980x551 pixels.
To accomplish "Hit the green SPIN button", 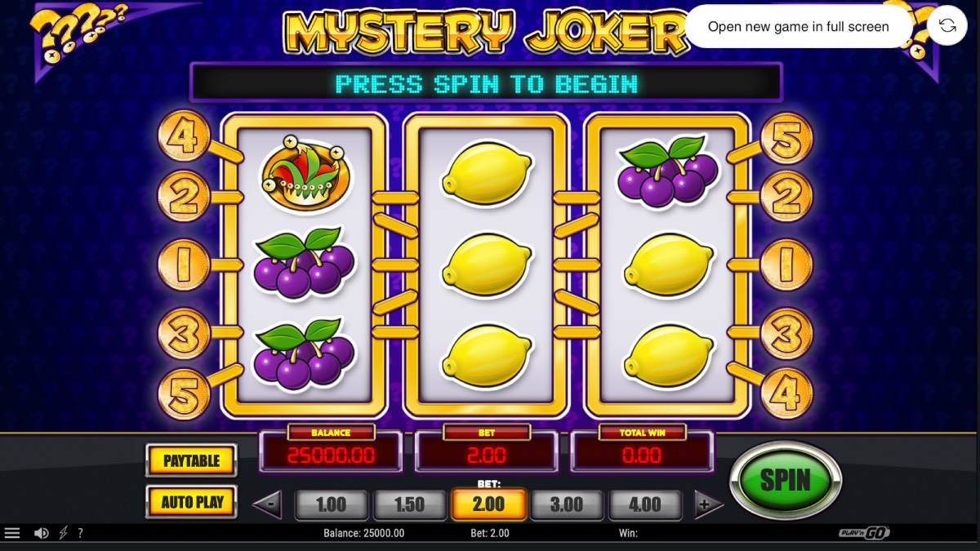I will point(785,480).
